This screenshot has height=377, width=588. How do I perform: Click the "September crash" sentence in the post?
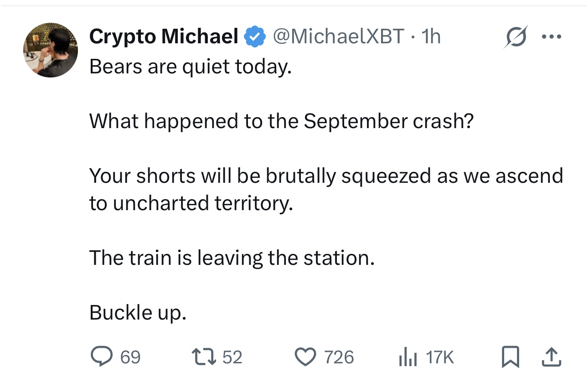pyautogui.click(x=281, y=121)
